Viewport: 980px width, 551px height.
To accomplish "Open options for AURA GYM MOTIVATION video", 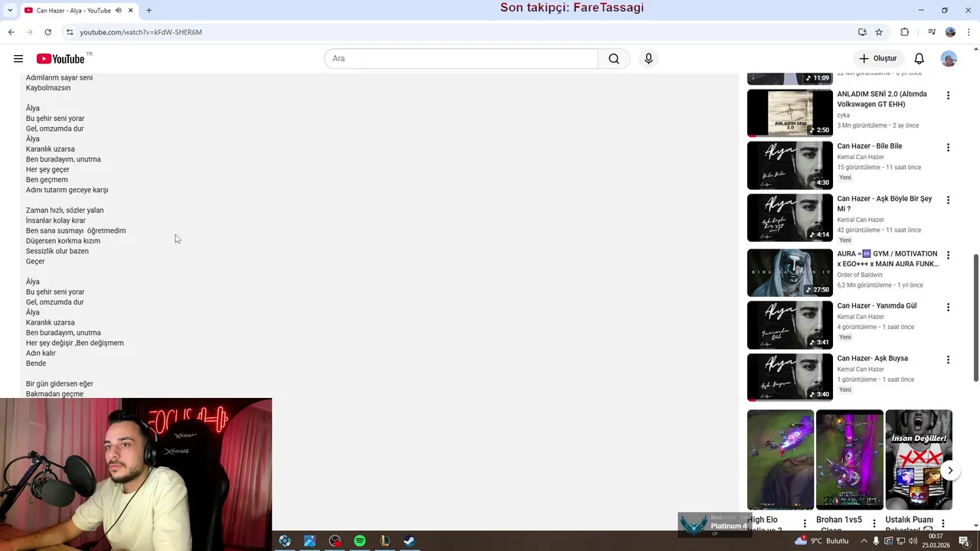I will (x=948, y=255).
